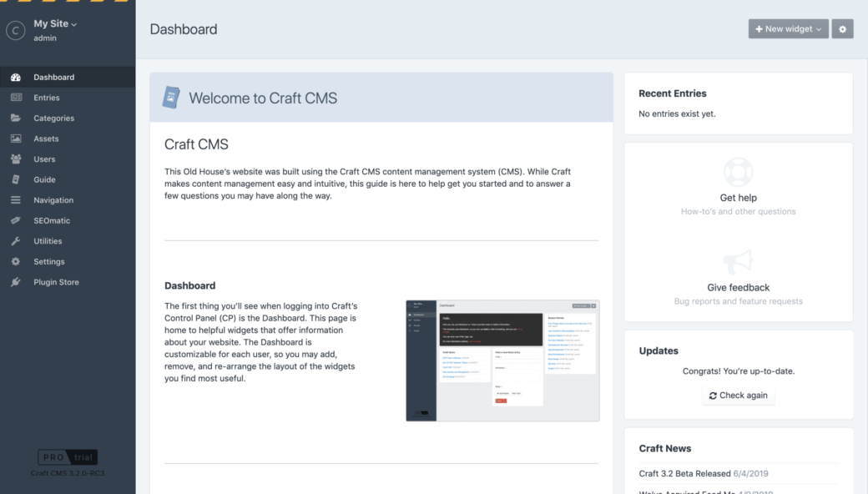Image resolution: width=868 pixels, height=494 pixels.
Task: Click the Recent Entries widget heading
Action: pyautogui.click(x=672, y=93)
